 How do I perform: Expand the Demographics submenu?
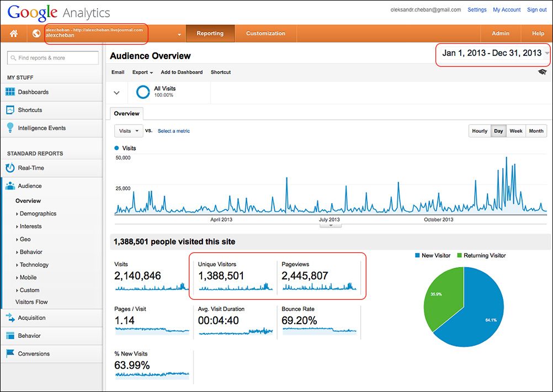pyautogui.click(x=36, y=214)
